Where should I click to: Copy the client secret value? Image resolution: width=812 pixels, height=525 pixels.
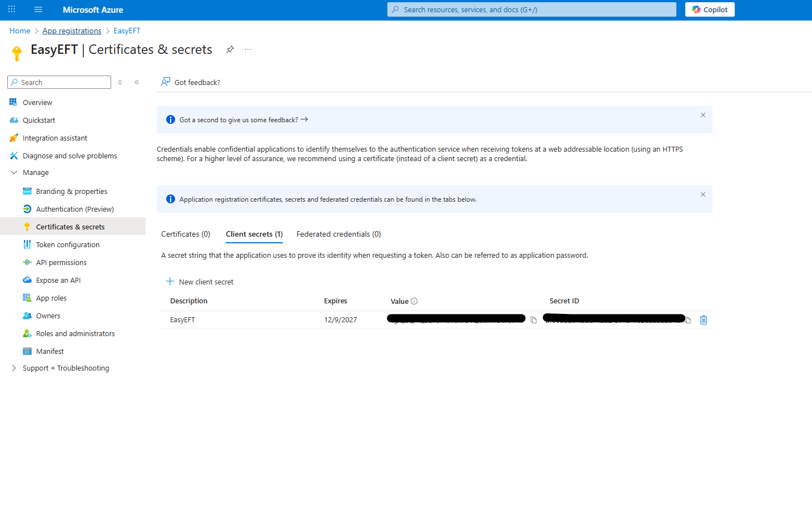(x=534, y=320)
